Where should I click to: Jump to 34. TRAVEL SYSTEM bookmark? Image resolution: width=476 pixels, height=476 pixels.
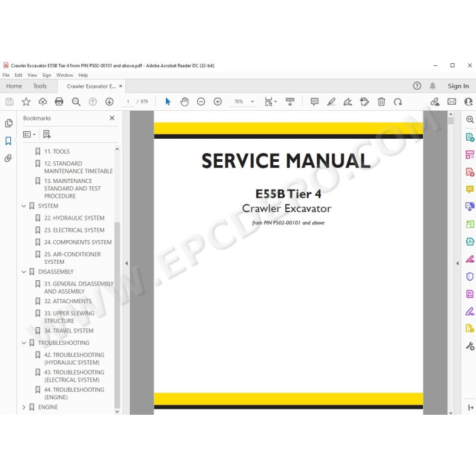(69, 330)
